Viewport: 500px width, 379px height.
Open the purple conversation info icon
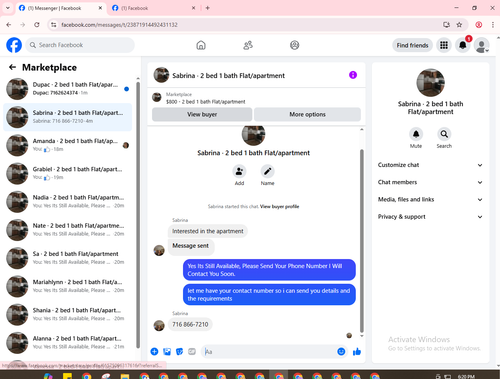point(353,75)
